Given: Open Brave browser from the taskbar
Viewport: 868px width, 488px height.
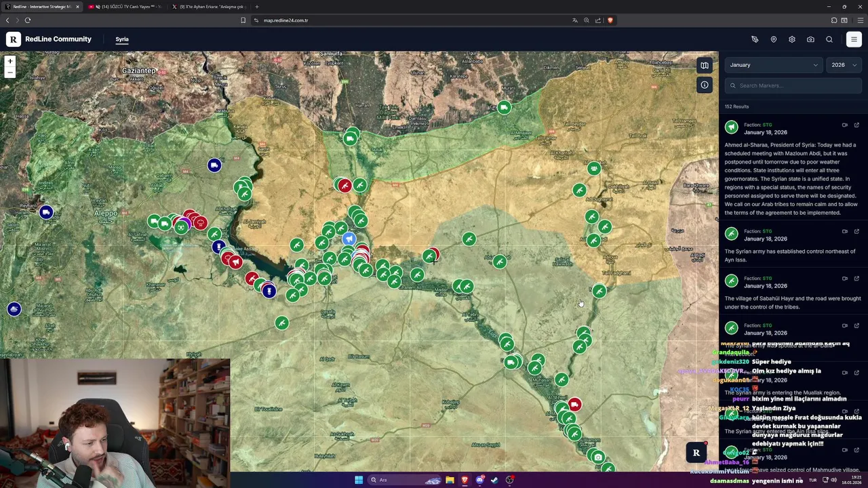Looking at the screenshot, I should point(465,480).
